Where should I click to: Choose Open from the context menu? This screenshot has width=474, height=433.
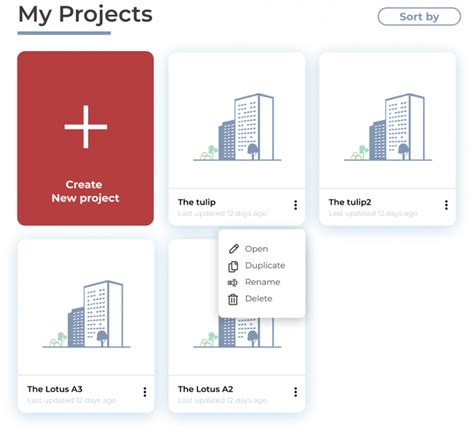(256, 249)
